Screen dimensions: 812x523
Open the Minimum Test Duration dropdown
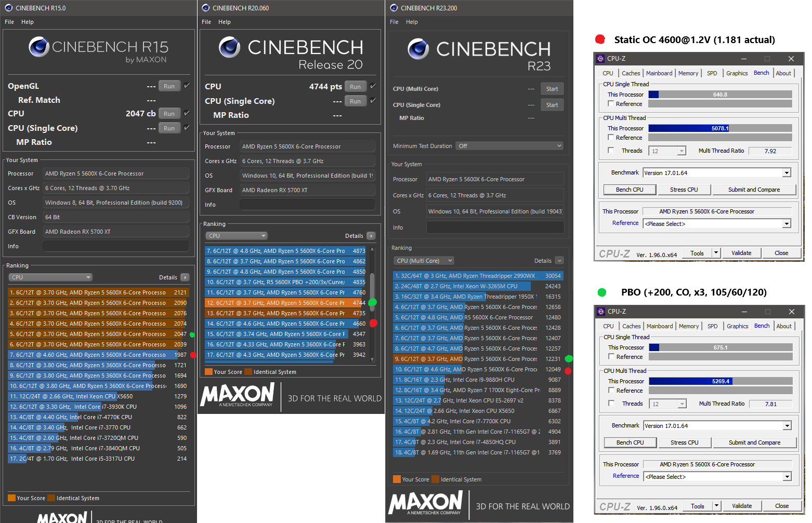[509, 146]
